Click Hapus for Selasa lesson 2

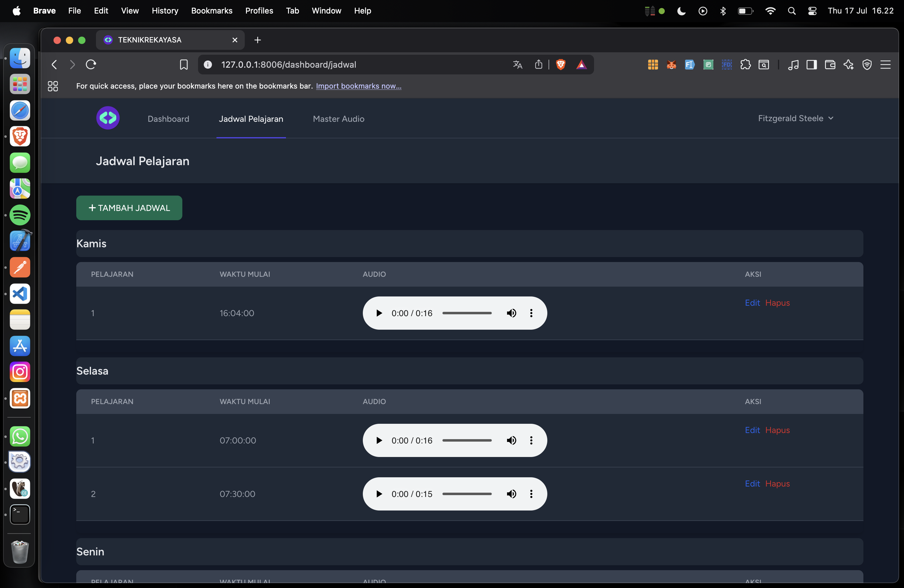coord(777,483)
